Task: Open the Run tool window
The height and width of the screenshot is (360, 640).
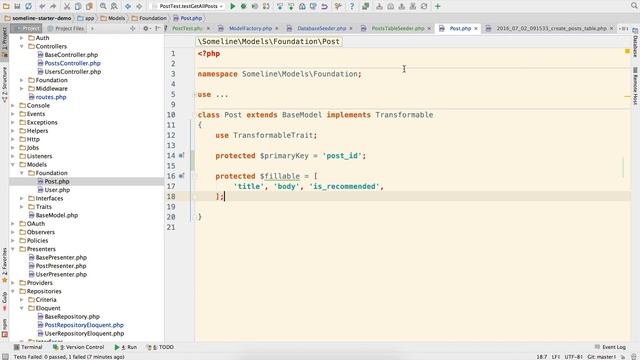Action: [x=126, y=347]
